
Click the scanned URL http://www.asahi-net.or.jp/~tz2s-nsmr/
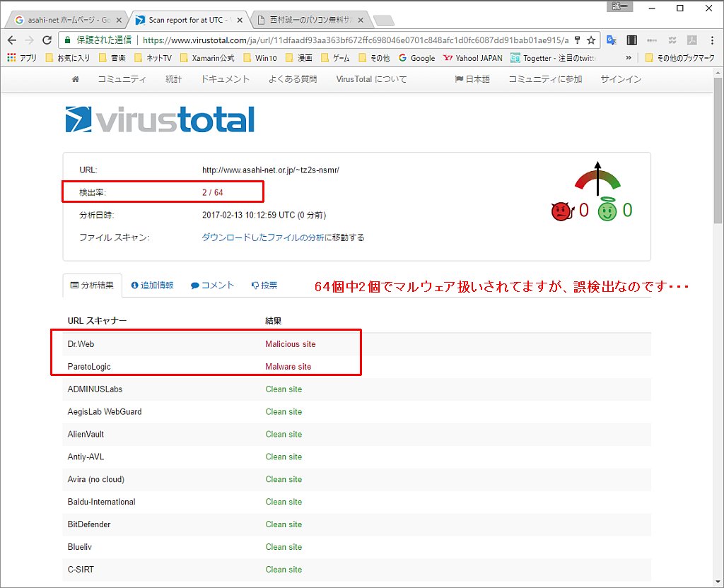[x=271, y=170]
